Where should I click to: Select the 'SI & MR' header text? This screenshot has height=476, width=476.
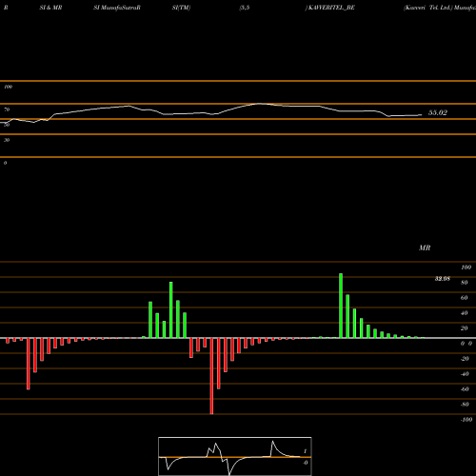50,8
